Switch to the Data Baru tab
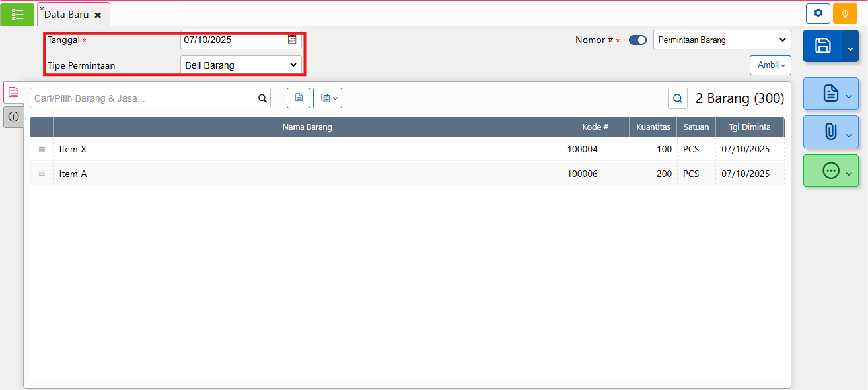Viewport: 868px width, 390px height. point(66,15)
